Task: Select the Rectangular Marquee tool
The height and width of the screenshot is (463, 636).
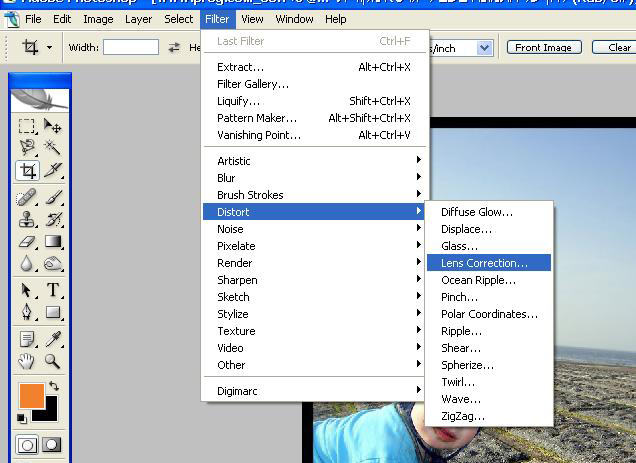Action: click(x=27, y=126)
